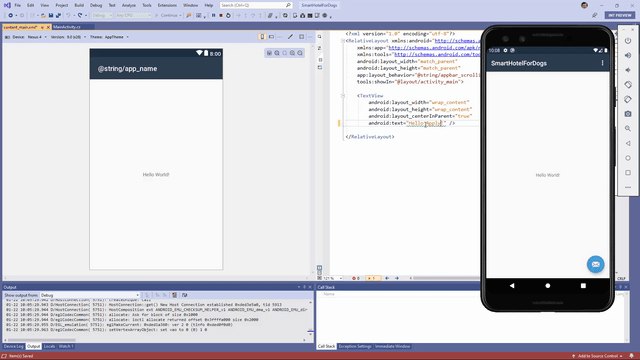Image resolution: width=640 pixels, height=360 pixels.
Task: Click the emulator zoom magnifier icon
Action: pos(628,129)
